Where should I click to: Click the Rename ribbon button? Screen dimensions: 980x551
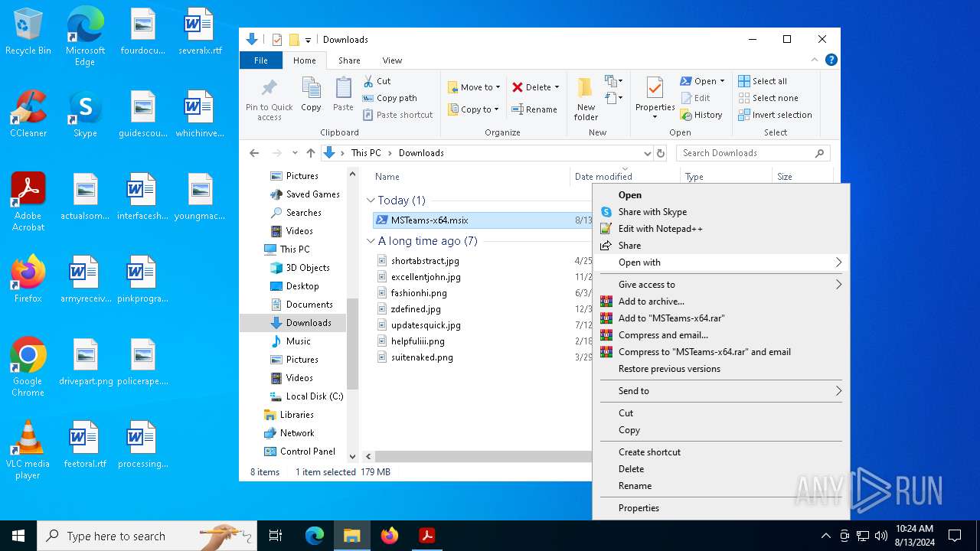pos(534,109)
